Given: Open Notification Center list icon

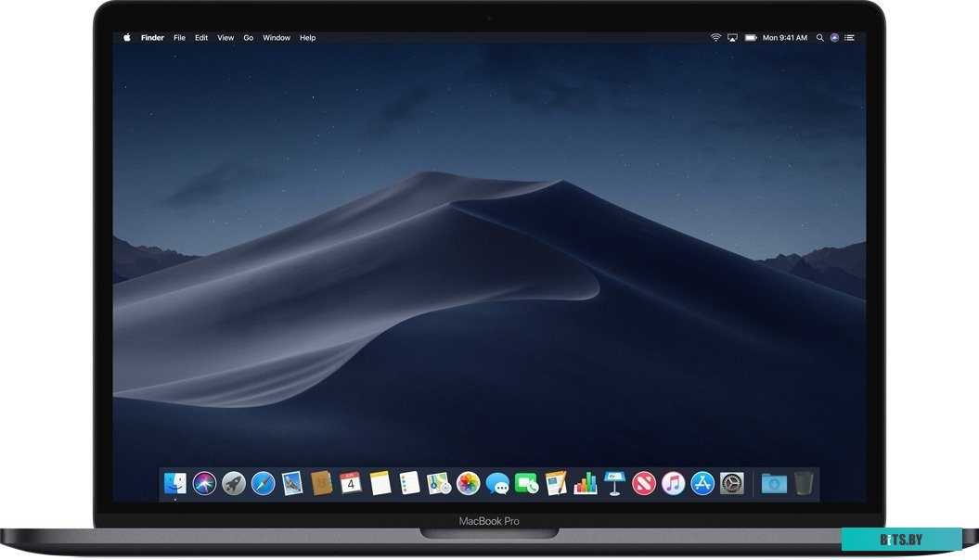Looking at the screenshot, I should pyautogui.click(x=850, y=37).
